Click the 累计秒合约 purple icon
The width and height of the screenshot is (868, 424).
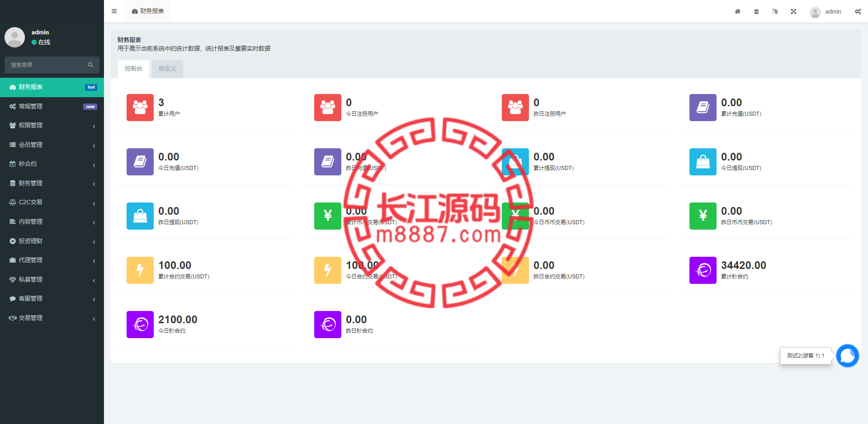point(703,270)
